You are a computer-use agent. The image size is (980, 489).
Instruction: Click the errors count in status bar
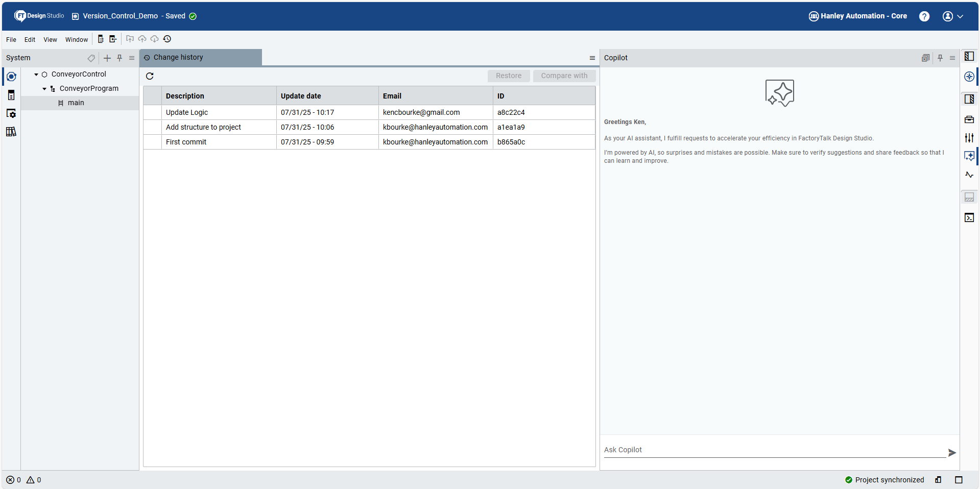coord(14,480)
